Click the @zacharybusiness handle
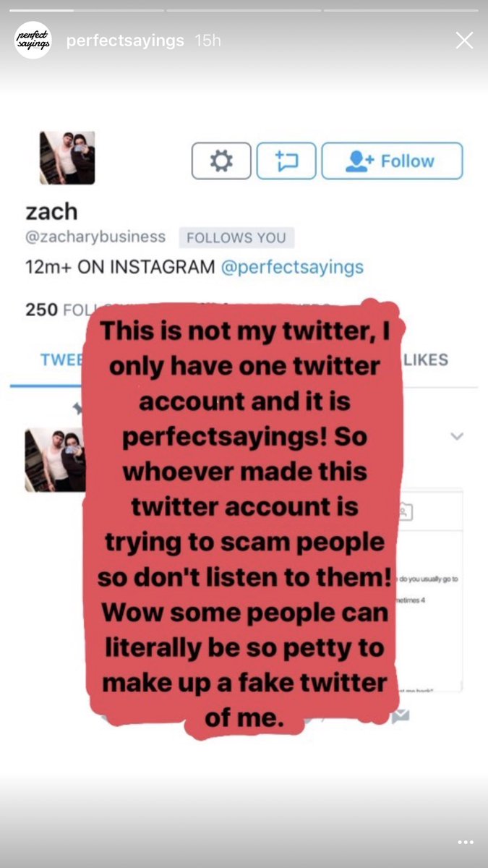This screenshot has width=488, height=868. coord(95,237)
